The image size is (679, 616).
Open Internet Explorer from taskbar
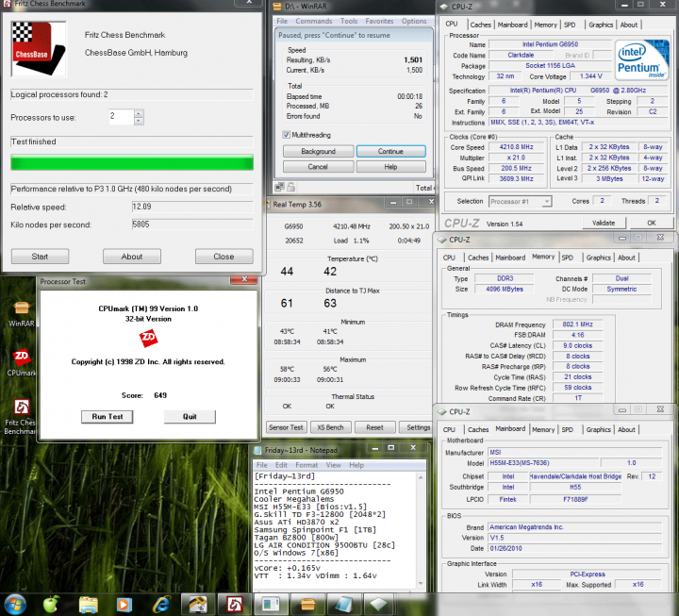click(x=161, y=605)
